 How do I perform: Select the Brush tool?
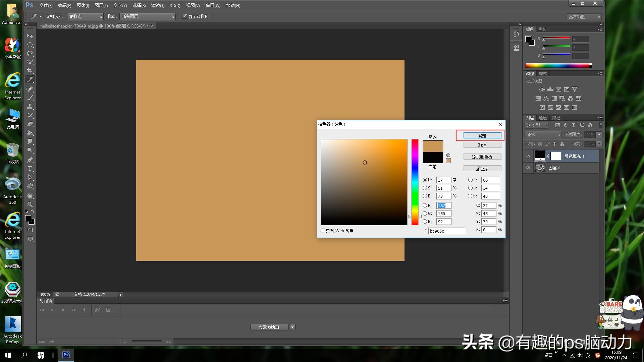point(30,98)
